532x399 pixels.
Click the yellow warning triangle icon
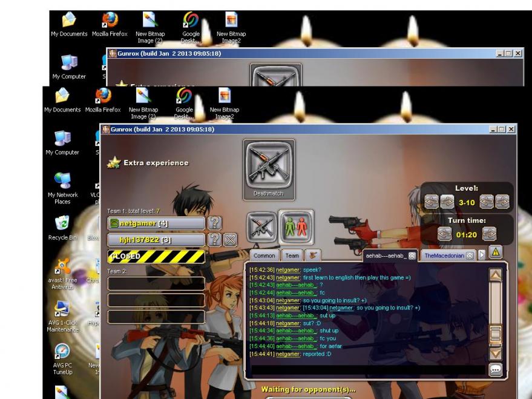pyautogui.click(x=495, y=252)
